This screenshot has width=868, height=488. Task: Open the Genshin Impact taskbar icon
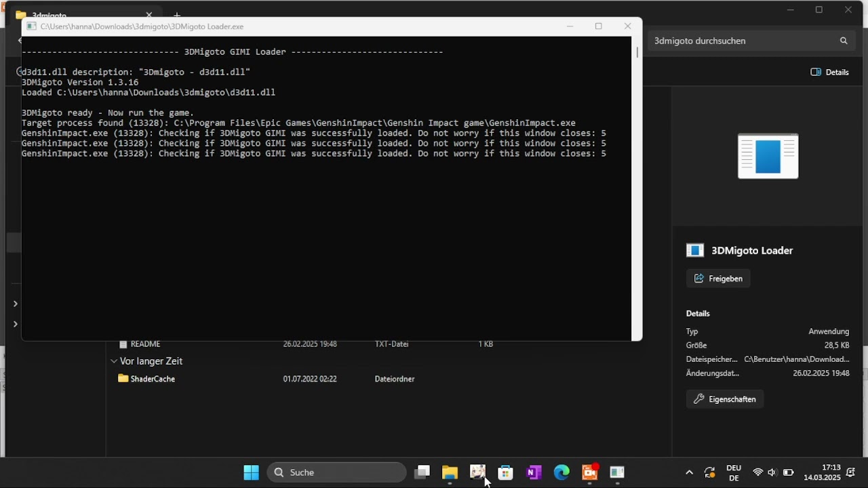(x=477, y=472)
